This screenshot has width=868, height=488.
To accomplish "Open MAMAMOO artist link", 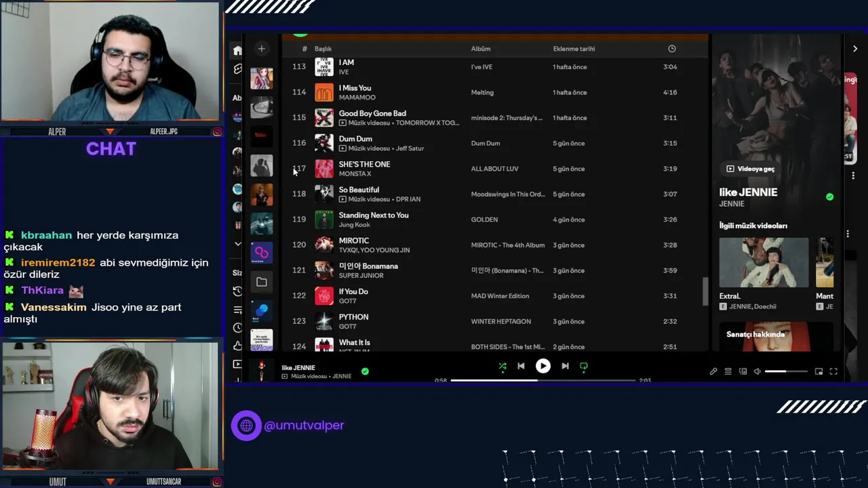I will (x=357, y=98).
